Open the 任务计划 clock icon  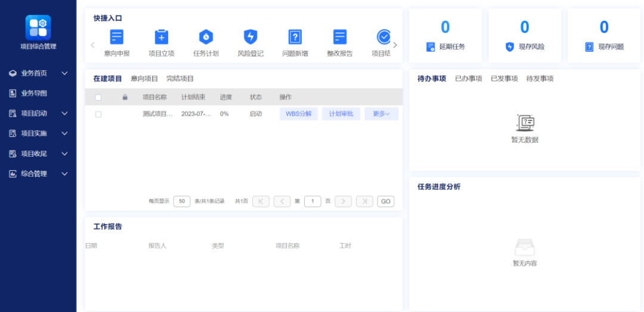[x=206, y=37]
